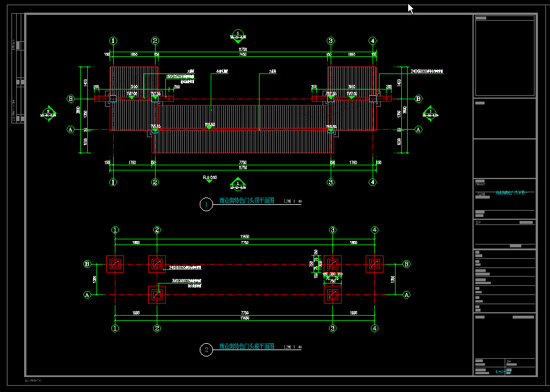The width and height of the screenshot is (550, 392).
Task: Click grid bubble 4 at bottom of the base plan
Action: pos(374,328)
